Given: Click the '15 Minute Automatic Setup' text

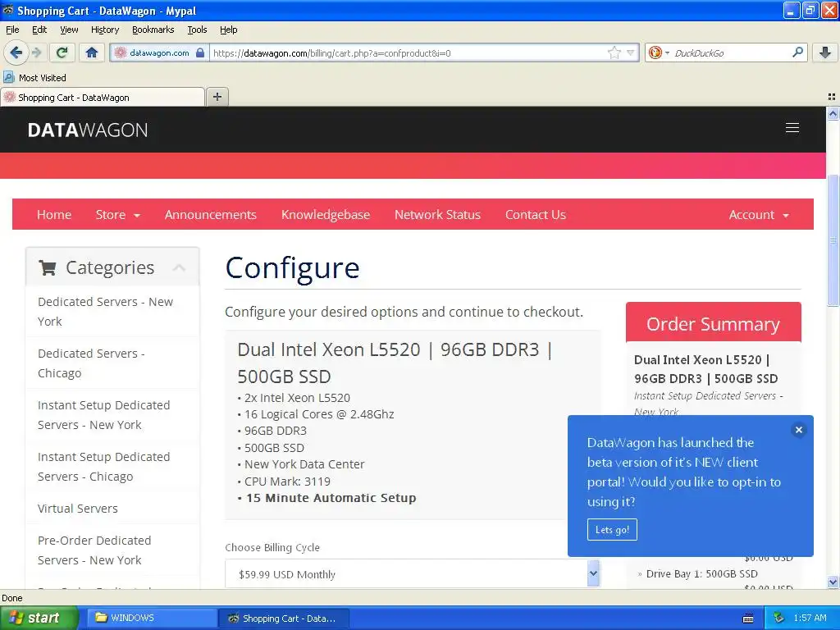Looking at the screenshot, I should coord(331,498).
